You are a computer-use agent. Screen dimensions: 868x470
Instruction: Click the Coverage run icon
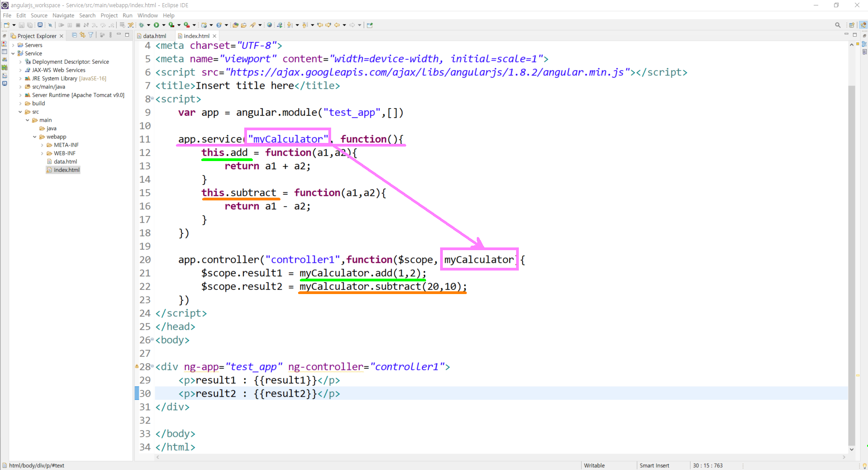[x=171, y=25]
